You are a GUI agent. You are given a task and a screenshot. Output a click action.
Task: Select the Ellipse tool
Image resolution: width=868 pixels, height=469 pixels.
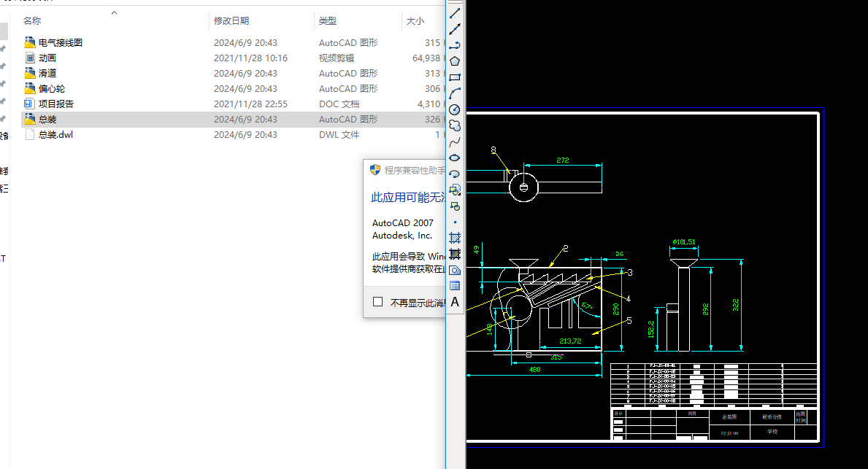(455, 158)
